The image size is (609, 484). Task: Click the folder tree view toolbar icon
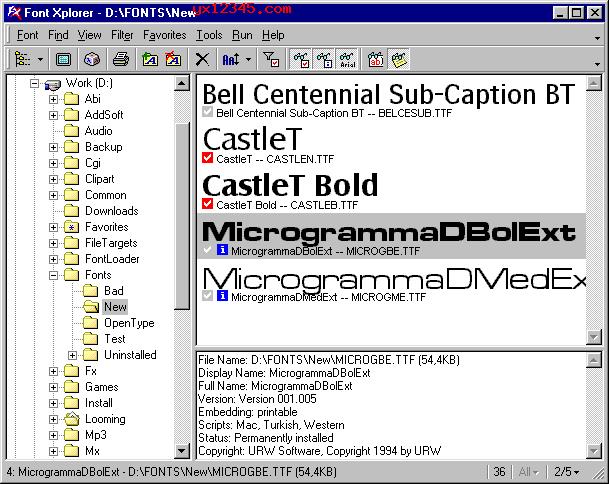pos(23,60)
